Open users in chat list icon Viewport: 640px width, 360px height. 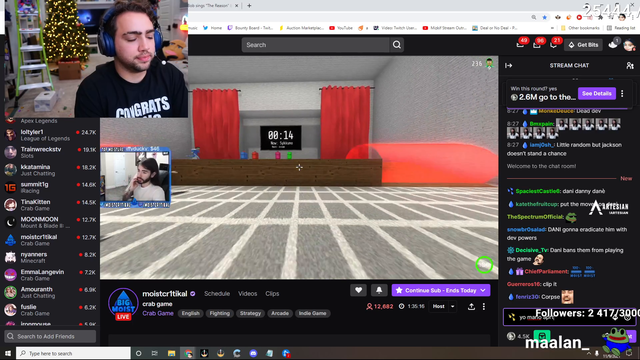coord(630,65)
